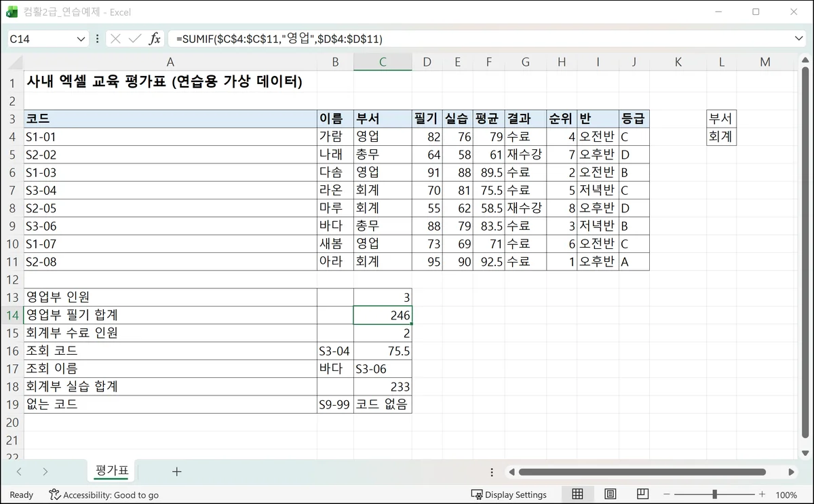Select column A header
814x504 pixels.
(170, 62)
